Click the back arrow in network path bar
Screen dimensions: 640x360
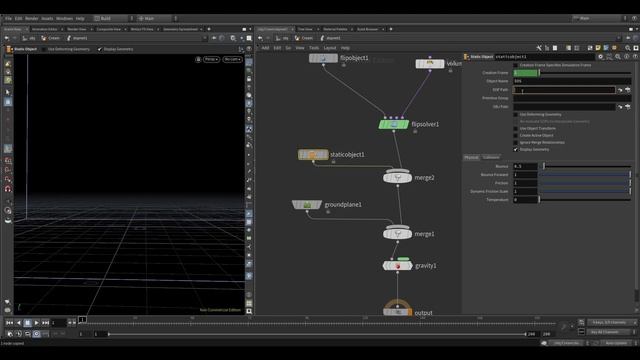tap(260, 38)
